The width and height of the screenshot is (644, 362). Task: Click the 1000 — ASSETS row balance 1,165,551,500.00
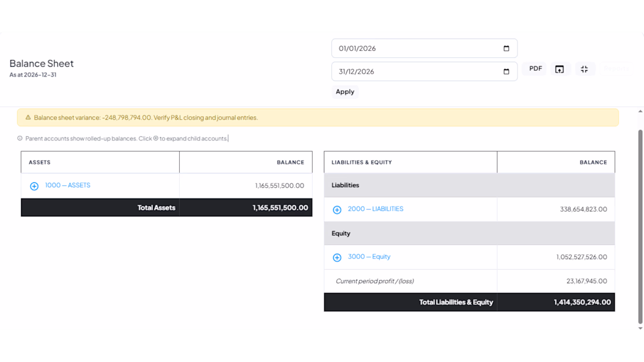point(279,185)
